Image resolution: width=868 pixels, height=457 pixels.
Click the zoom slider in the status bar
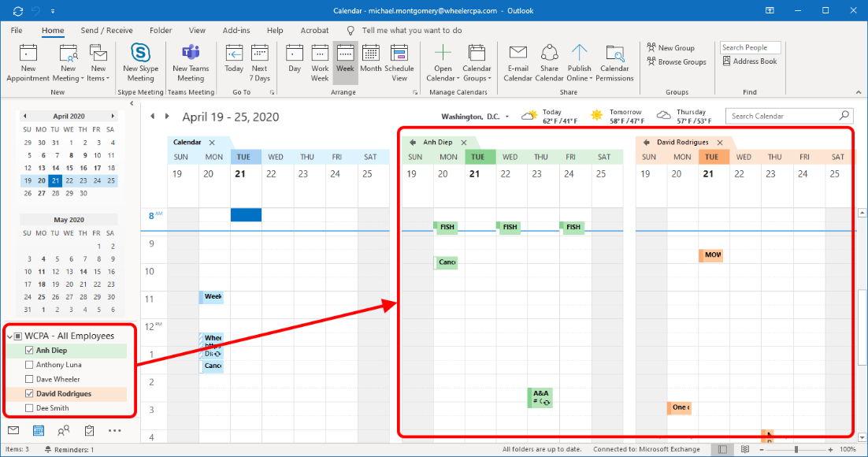796,449
